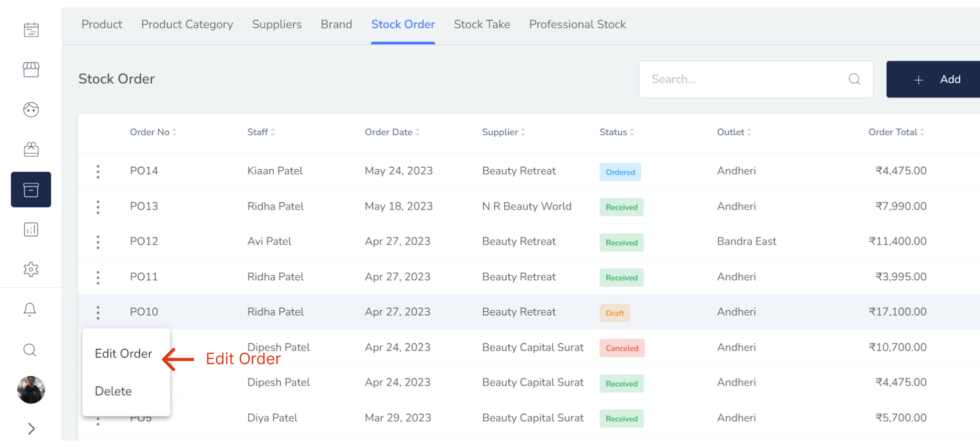Open the notifications bell icon

click(30, 310)
